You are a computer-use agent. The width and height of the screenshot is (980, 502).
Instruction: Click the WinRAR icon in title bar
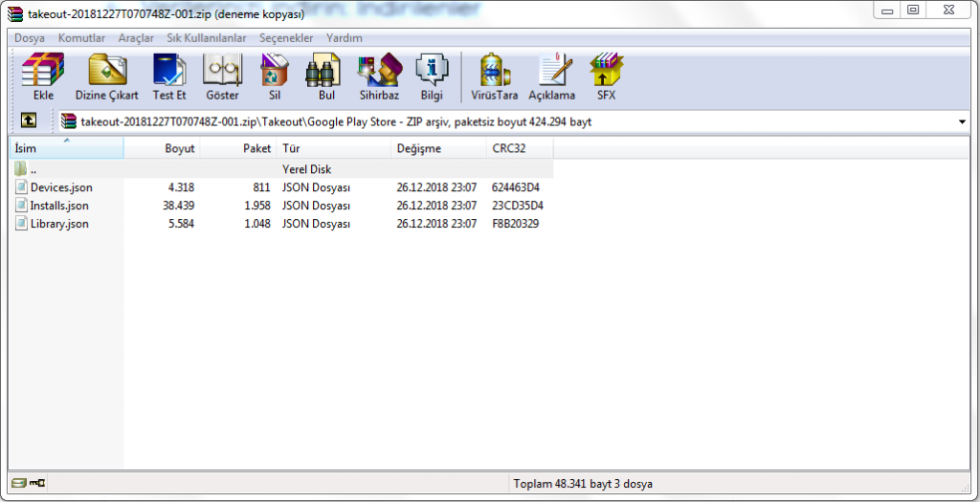click(15, 13)
